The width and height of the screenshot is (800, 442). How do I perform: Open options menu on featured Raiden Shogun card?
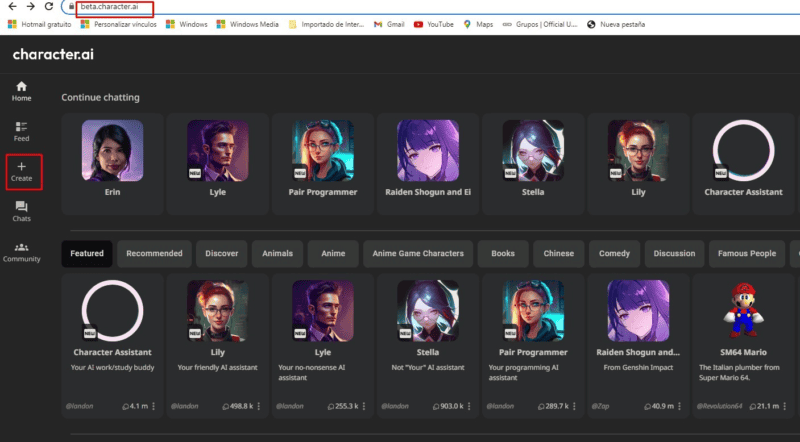(679, 406)
